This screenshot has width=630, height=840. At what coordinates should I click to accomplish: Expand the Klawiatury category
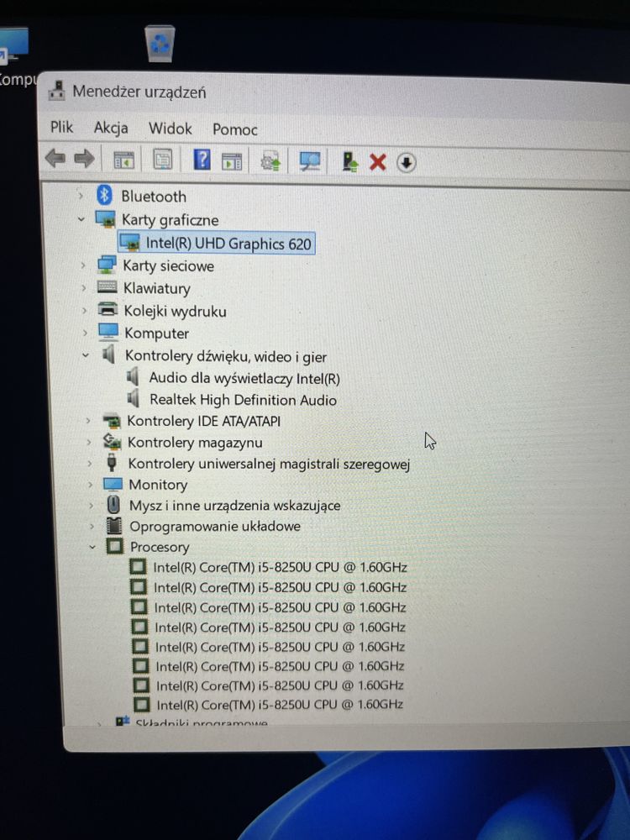pyautogui.click(x=83, y=287)
